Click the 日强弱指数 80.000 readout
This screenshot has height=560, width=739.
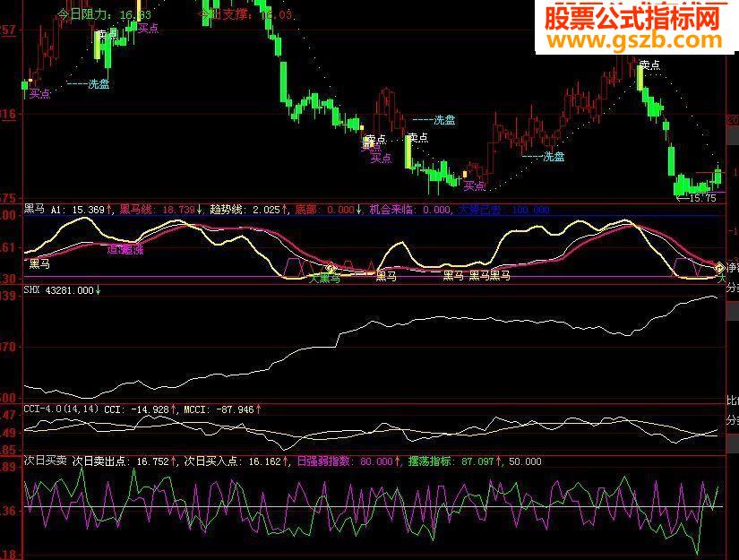tap(348, 461)
